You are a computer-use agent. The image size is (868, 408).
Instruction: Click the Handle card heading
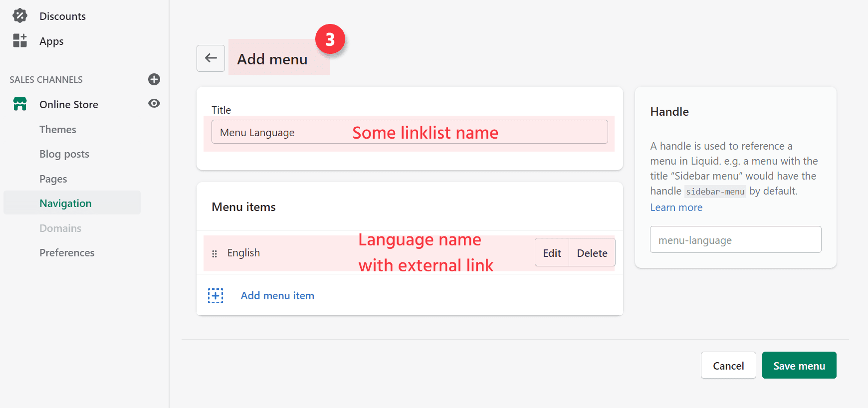pyautogui.click(x=669, y=112)
